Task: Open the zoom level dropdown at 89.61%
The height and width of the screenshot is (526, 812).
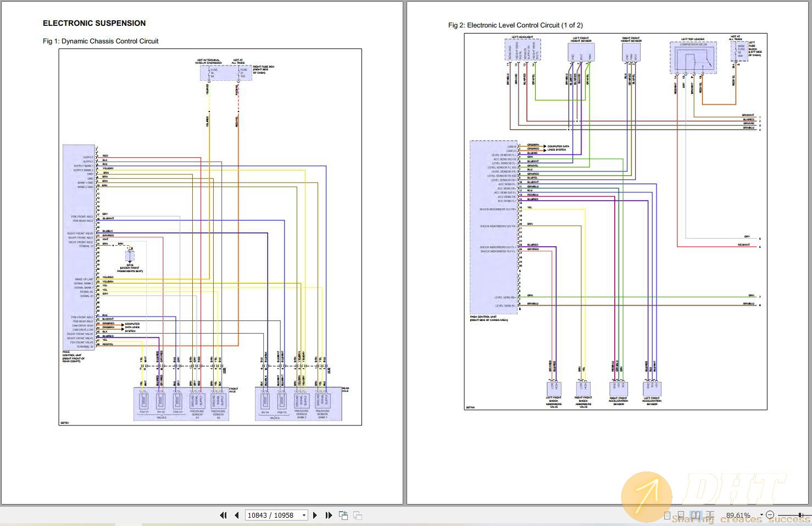Action: 761,514
